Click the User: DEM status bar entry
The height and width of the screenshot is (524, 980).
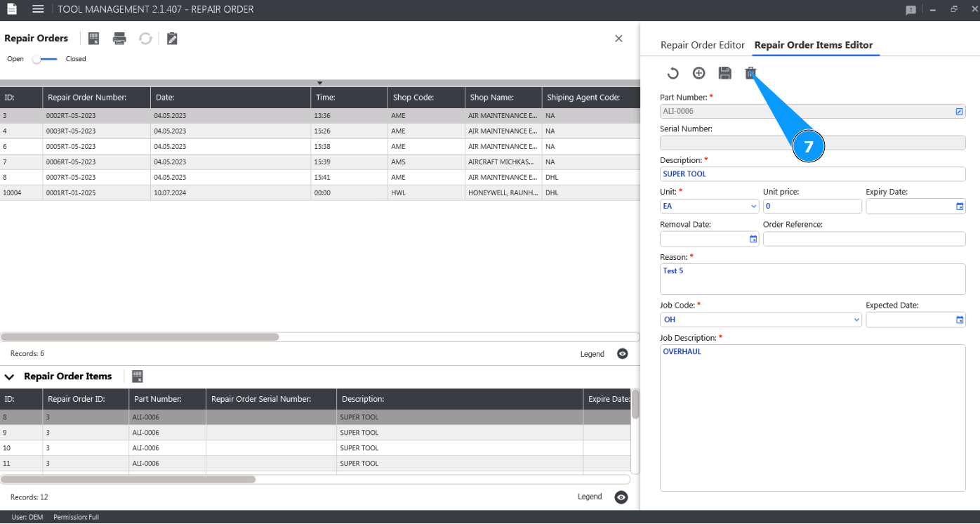click(x=27, y=518)
